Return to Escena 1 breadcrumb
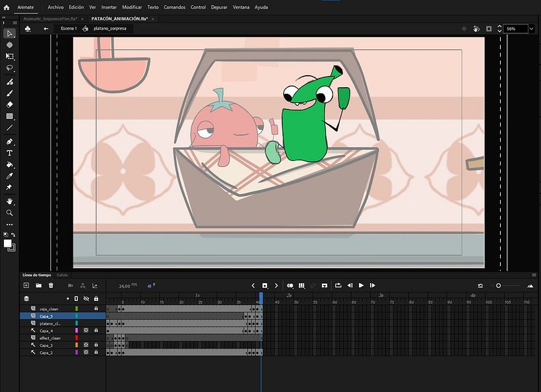The height and width of the screenshot is (392, 541). pyautogui.click(x=69, y=28)
